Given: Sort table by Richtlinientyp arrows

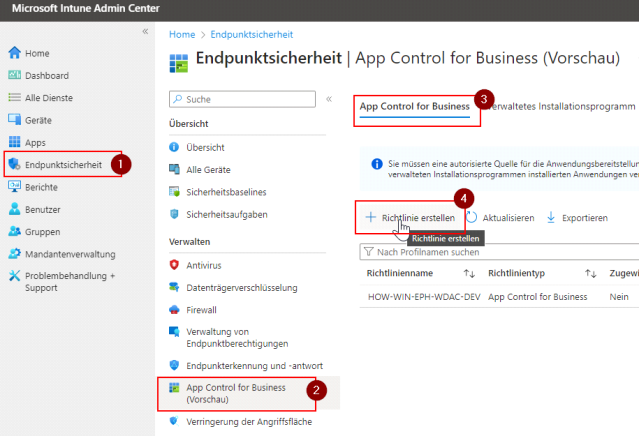Looking at the screenshot, I should pos(591,273).
